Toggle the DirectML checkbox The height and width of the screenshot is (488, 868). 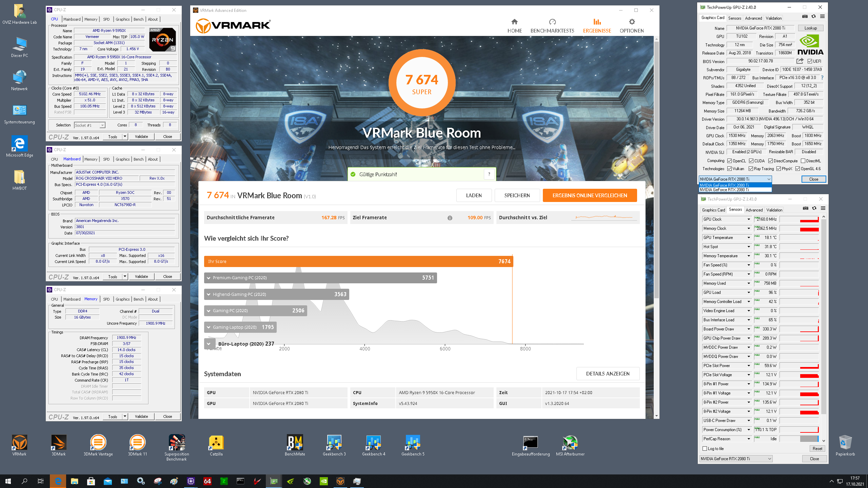point(803,161)
